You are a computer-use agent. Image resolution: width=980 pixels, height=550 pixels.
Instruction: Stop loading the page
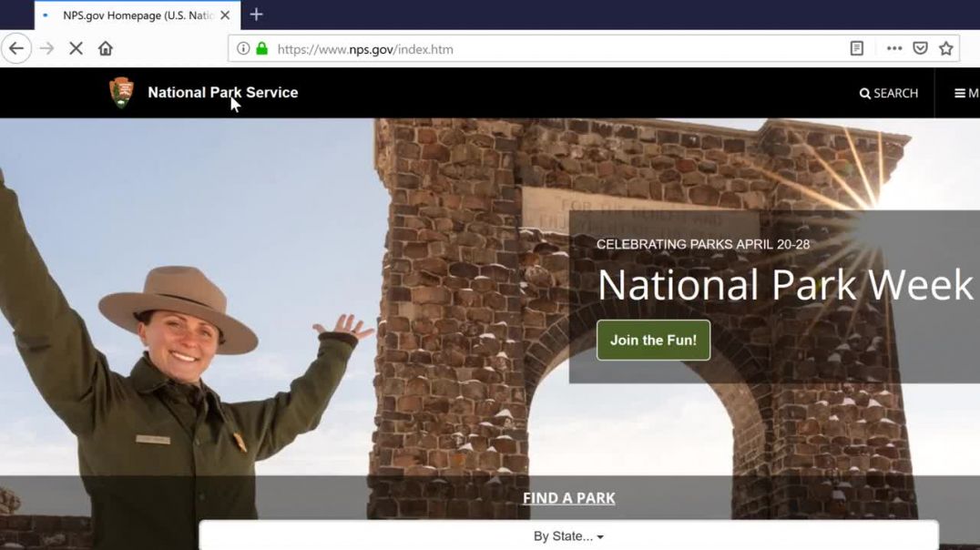(76, 49)
